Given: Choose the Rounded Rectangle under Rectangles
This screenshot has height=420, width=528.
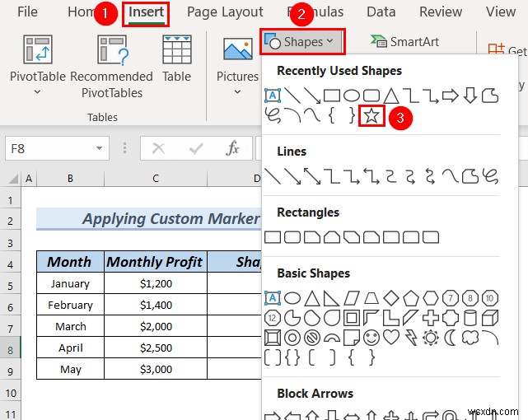Looking at the screenshot, I should (292, 237).
